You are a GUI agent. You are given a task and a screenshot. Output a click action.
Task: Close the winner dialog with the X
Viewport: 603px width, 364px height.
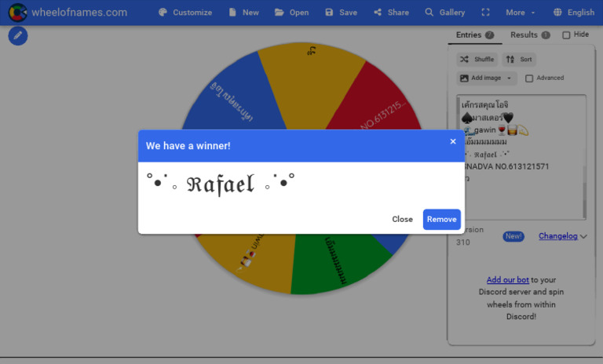click(453, 141)
